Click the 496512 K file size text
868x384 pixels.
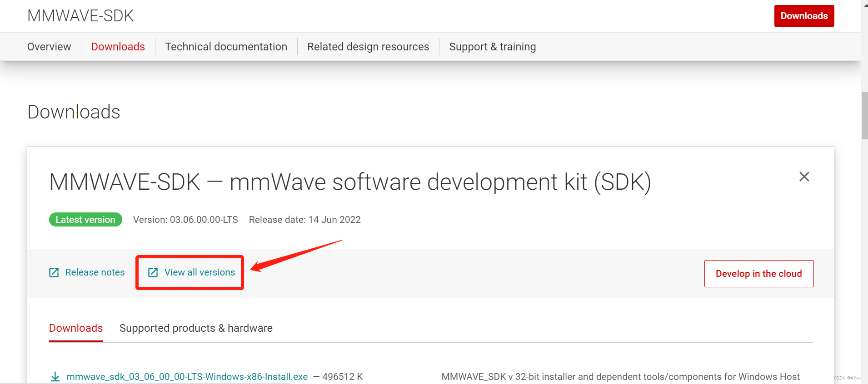pyautogui.click(x=343, y=377)
